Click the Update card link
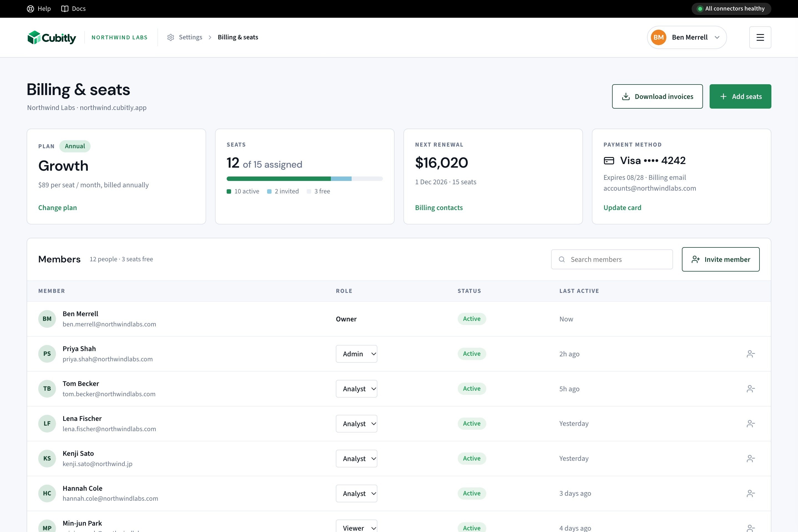This screenshot has width=798, height=532. [622, 208]
